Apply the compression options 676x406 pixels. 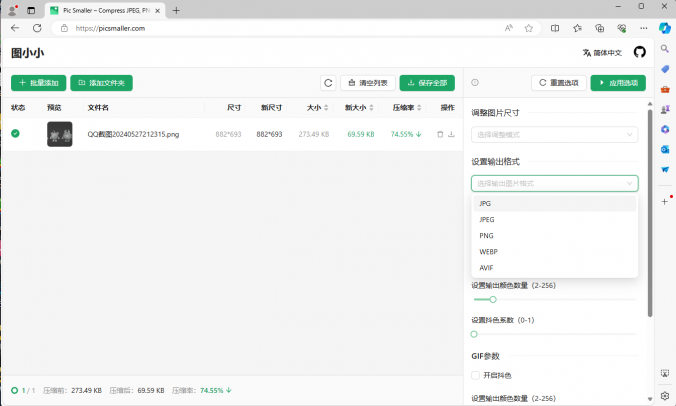click(x=618, y=83)
